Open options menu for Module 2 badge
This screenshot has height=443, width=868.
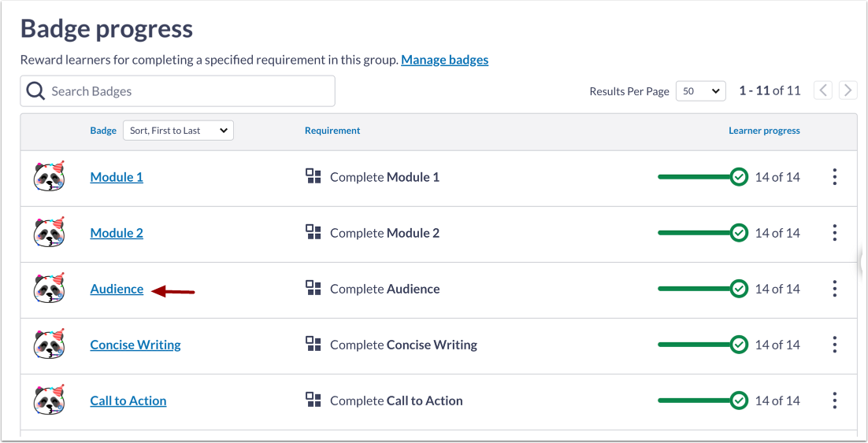(x=834, y=233)
